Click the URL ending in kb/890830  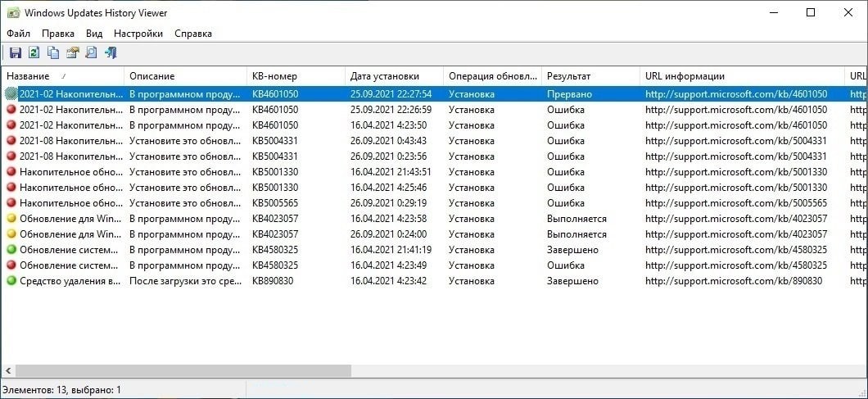tap(734, 281)
